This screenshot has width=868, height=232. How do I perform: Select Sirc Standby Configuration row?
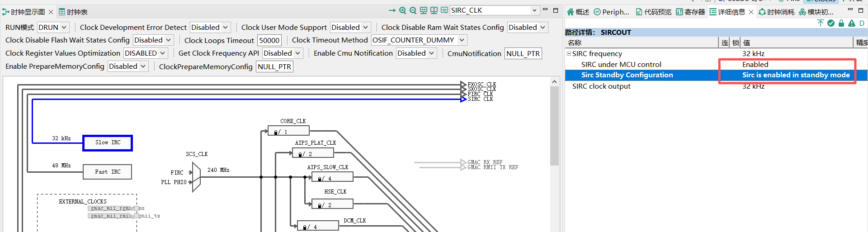[716, 75]
